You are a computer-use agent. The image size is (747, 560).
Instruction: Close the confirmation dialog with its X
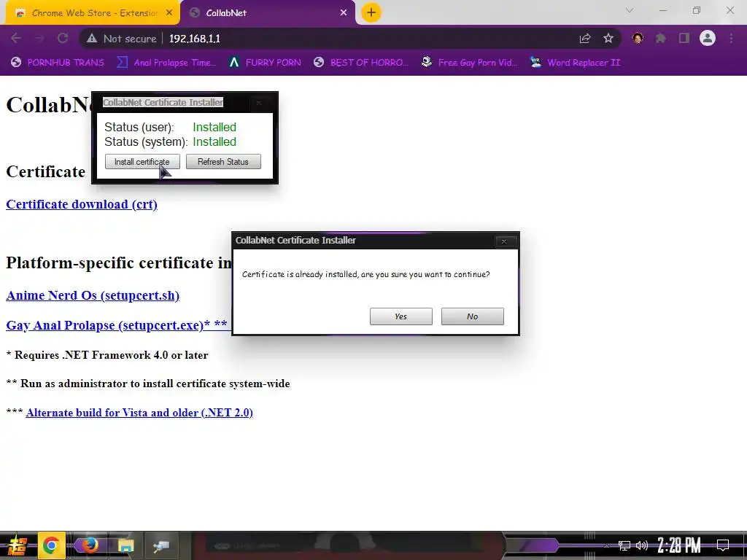[504, 241]
